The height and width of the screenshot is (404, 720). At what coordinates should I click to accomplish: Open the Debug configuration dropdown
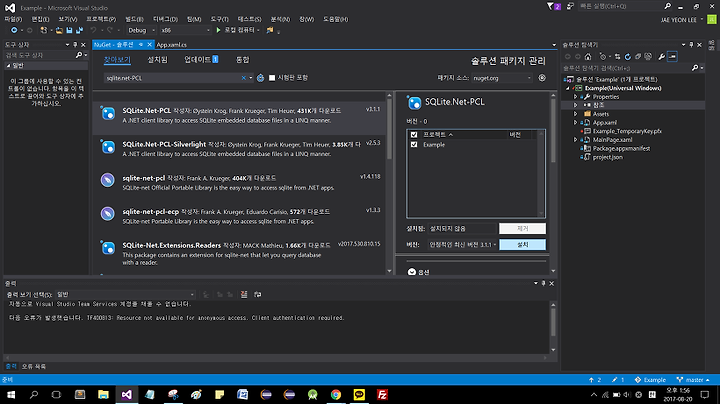tap(141, 30)
